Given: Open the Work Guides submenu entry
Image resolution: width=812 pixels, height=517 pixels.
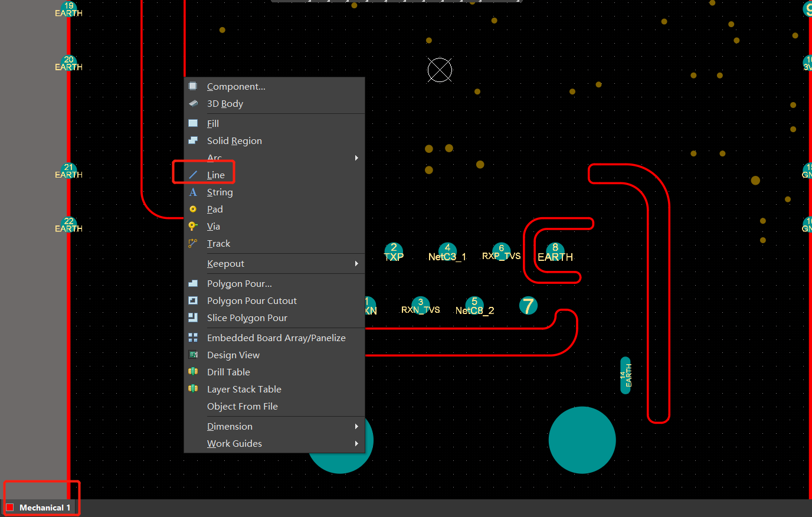Looking at the screenshot, I should click(274, 443).
